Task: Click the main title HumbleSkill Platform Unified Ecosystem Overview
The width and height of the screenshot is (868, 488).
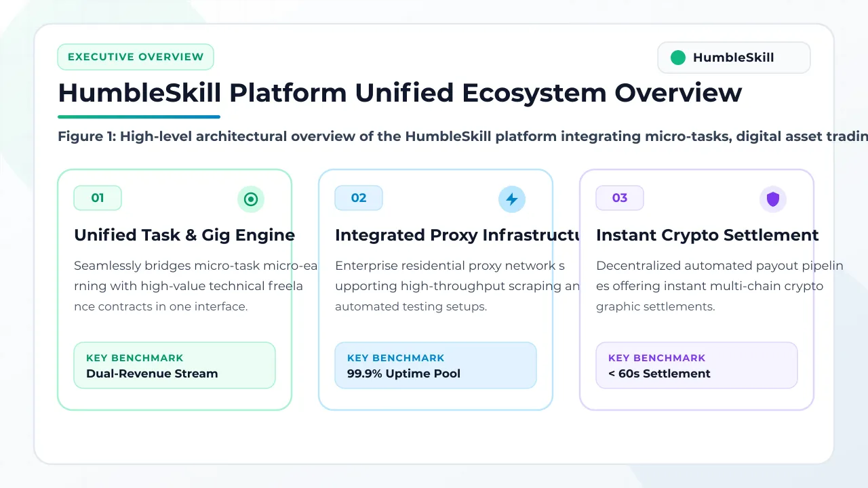Action: pyautogui.click(x=400, y=93)
